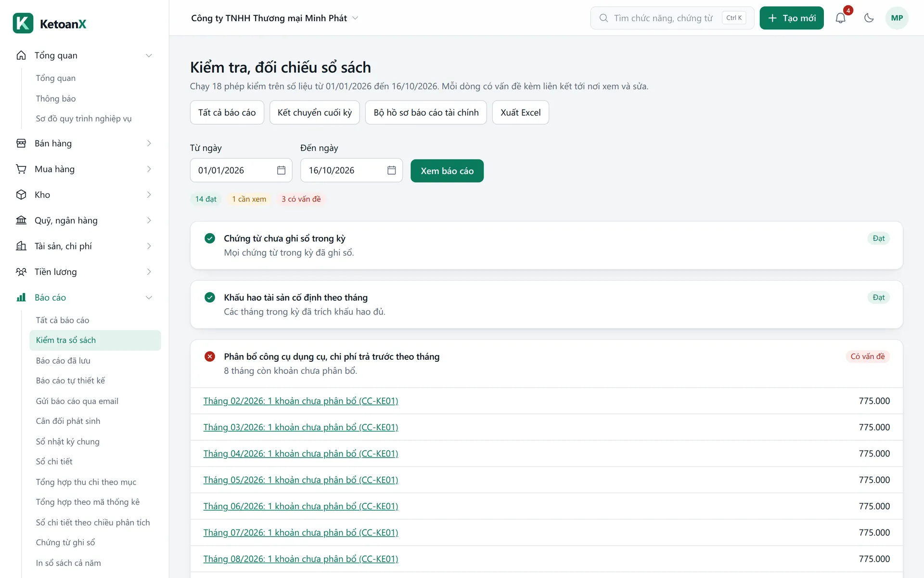Click the Tổng quan home icon

21,55
